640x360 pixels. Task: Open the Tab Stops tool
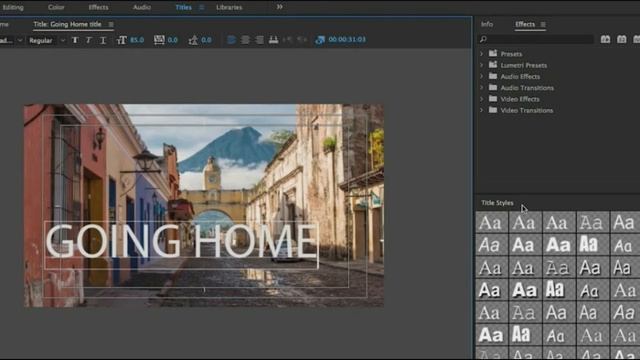click(273, 40)
